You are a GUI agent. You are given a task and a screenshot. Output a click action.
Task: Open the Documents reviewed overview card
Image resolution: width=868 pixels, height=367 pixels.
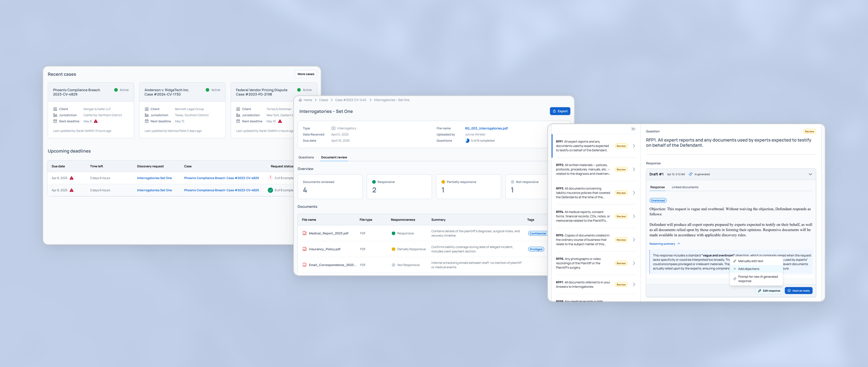pos(330,187)
